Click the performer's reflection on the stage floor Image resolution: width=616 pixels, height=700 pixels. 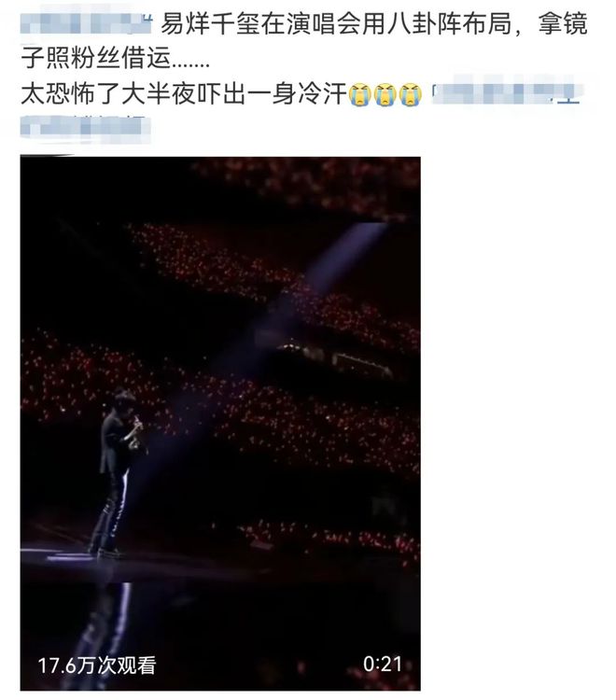coord(105,625)
